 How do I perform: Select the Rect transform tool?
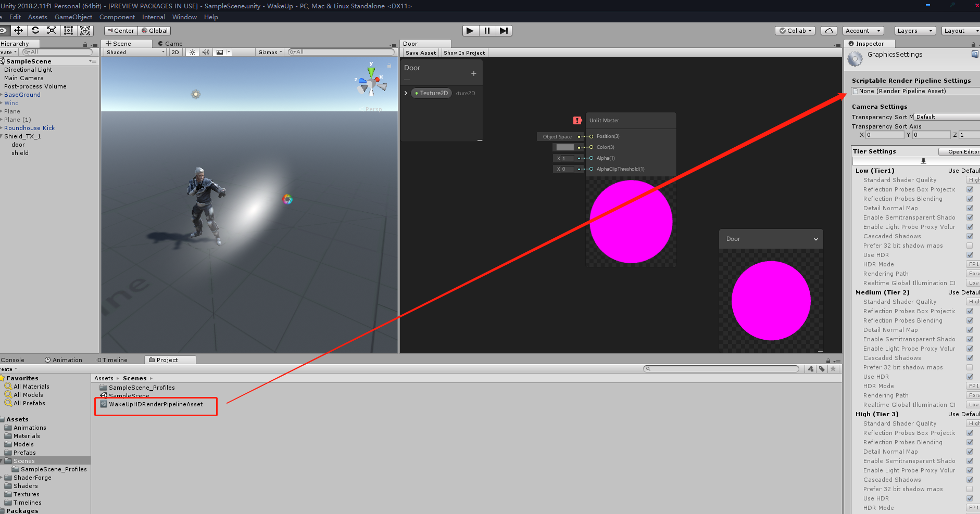(68, 31)
